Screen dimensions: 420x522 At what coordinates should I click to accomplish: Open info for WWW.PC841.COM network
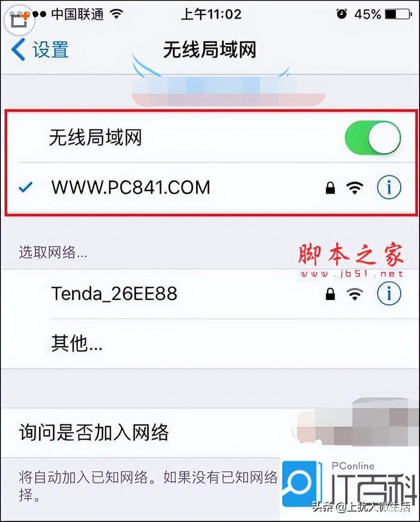click(x=389, y=187)
